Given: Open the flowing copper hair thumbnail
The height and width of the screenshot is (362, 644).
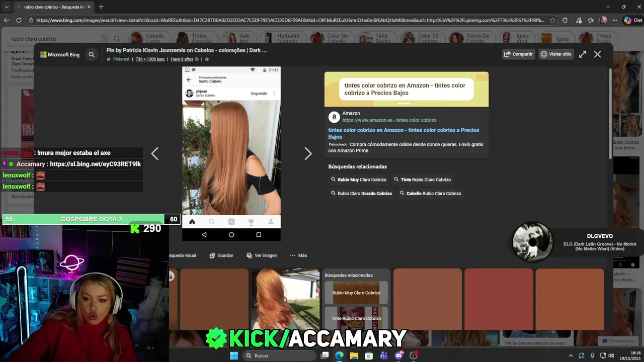Looking at the screenshot, I should 285,299.
